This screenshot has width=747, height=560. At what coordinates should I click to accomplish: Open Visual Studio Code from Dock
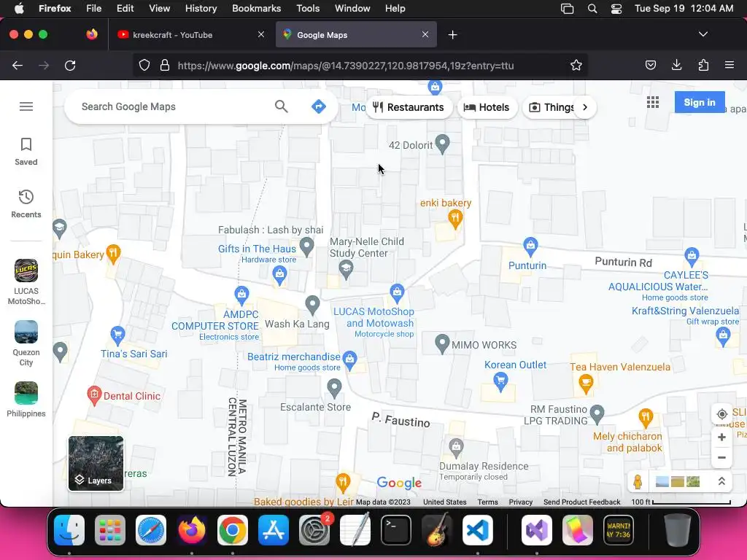coord(477,529)
